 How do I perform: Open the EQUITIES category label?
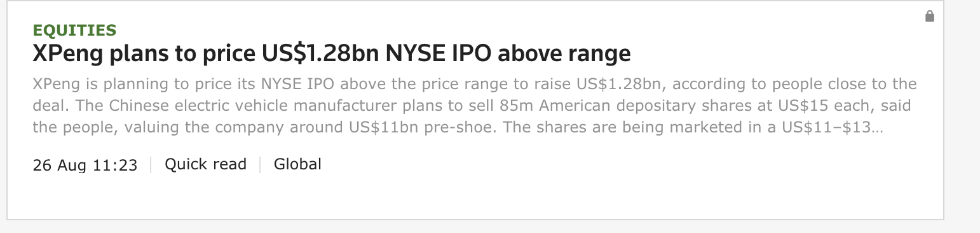[74, 30]
